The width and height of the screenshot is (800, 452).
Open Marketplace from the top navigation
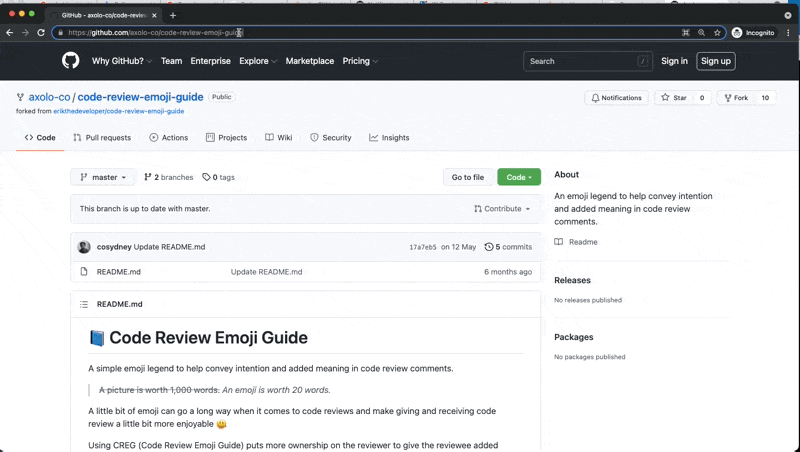[310, 61]
